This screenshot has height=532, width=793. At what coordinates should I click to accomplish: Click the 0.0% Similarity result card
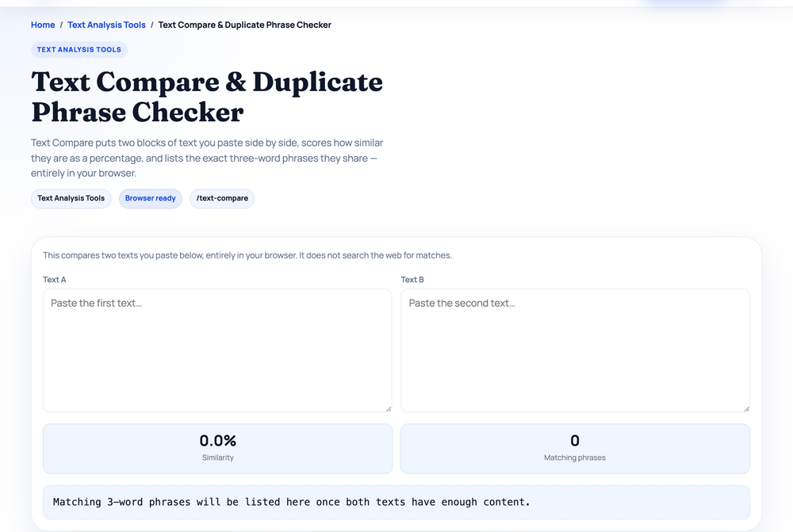pyautogui.click(x=217, y=449)
